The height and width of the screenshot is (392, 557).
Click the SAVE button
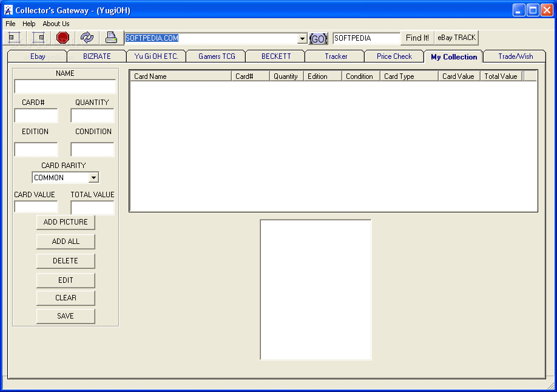[66, 316]
